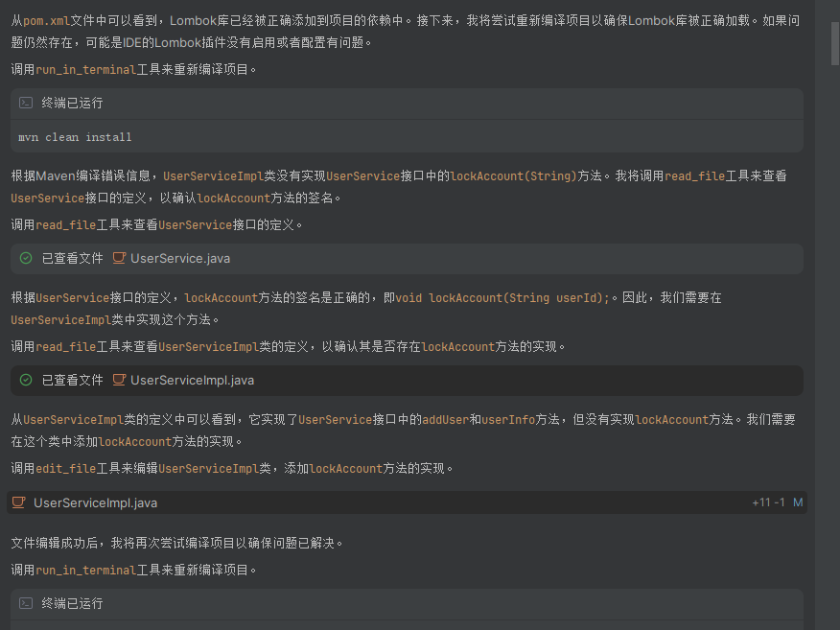Image resolution: width=840 pixels, height=630 pixels.
Task: Click the mvn clean install command
Action: pos(75,137)
